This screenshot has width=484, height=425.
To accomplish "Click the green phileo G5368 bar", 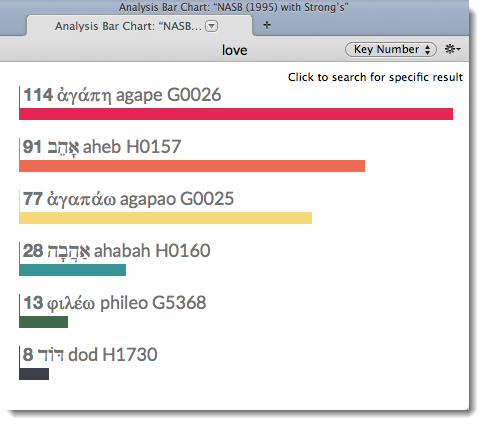I will pos(44,322).
